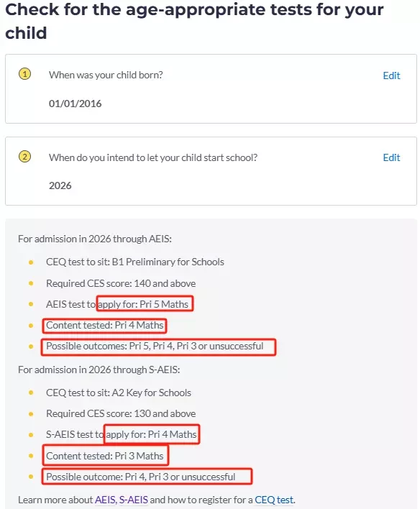Edit the intended school start year
The image size is (420, 509).
point(391,157)
